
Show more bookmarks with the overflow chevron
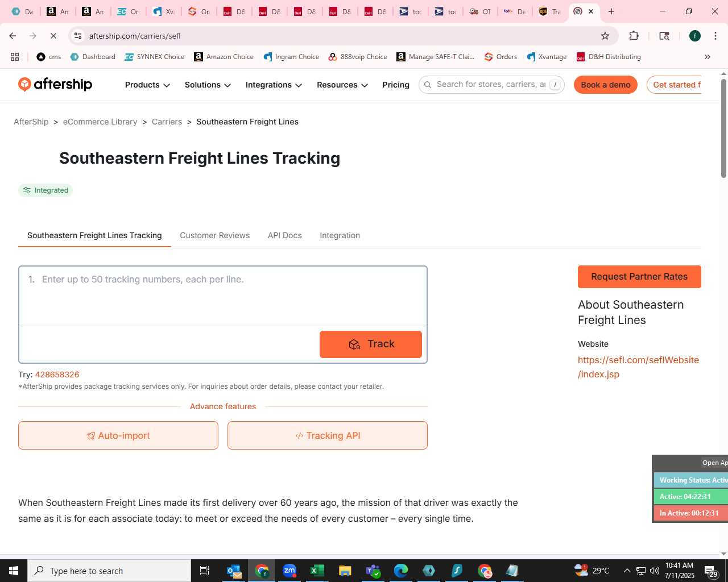pyautogui.click(x=708, y=57)
